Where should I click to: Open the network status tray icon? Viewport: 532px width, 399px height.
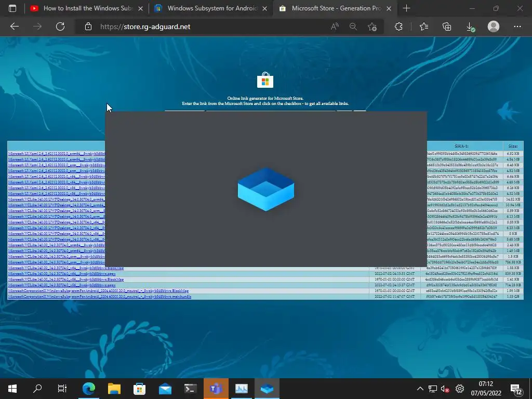tap(433, 389)
